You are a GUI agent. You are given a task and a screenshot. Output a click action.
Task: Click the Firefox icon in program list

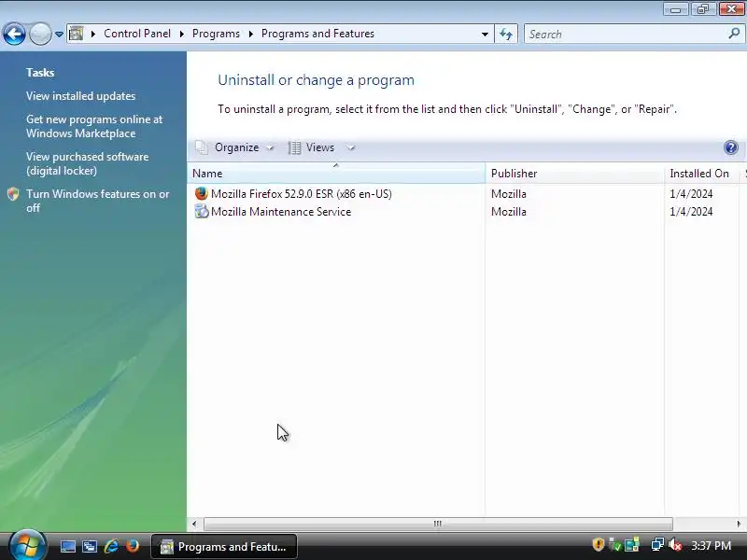pyautogui.click(x=202, y=193)
